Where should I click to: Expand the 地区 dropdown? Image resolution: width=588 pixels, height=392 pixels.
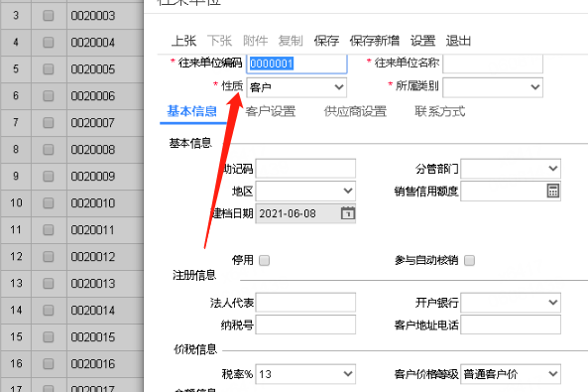pos(305,191)
